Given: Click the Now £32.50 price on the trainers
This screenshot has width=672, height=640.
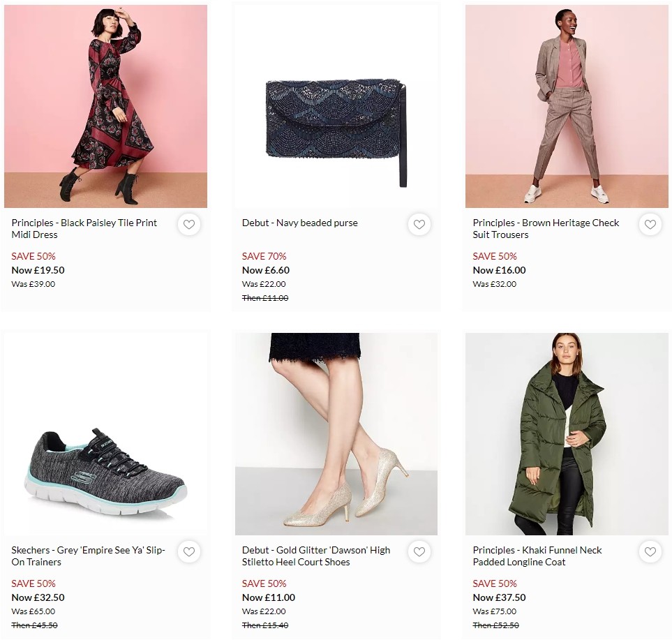Looking at the screenshot, I should click(37, 597).
